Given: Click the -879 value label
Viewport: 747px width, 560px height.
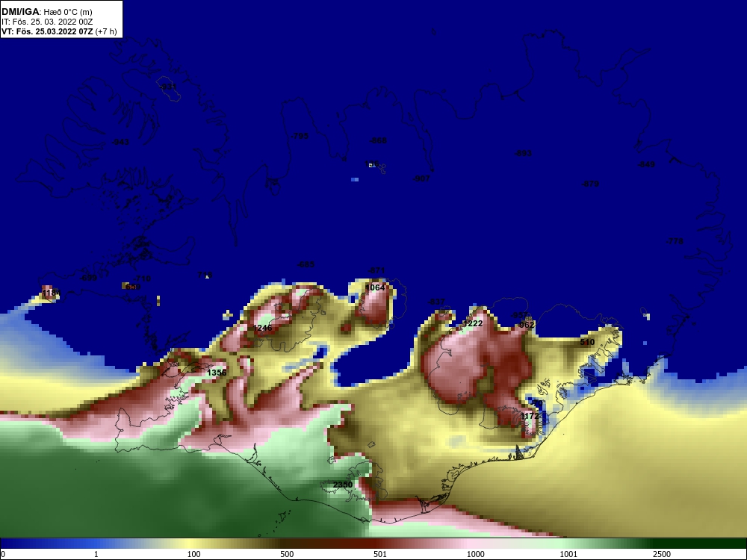Looking at the screenshot, I should [590, 184].
